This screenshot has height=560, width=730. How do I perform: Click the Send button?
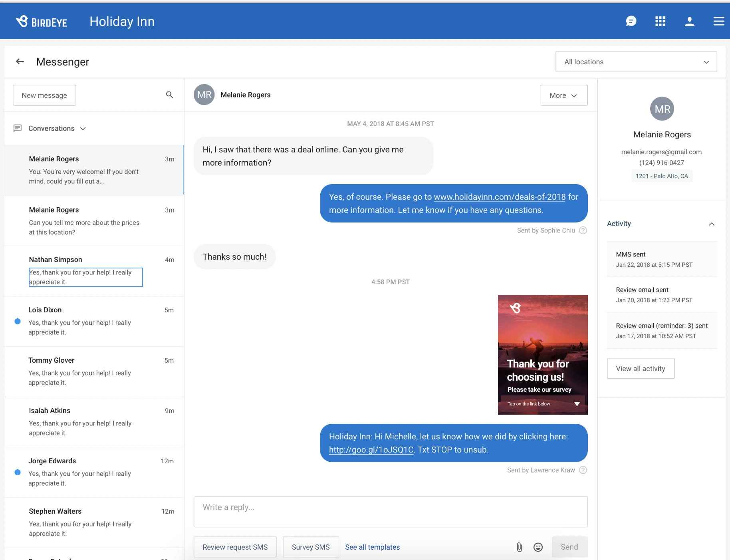click(x=569, y=547)
